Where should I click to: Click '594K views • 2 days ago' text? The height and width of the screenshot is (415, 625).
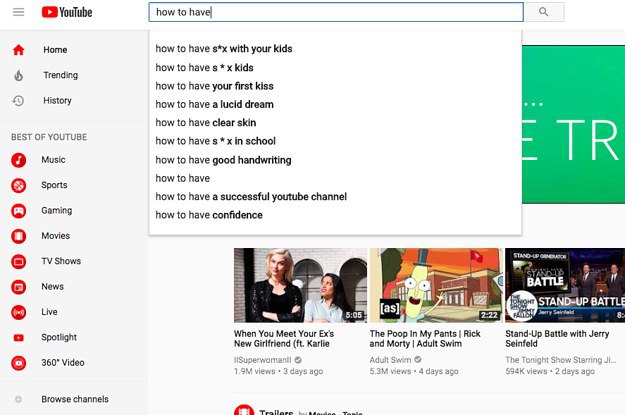tap(550, 371)
